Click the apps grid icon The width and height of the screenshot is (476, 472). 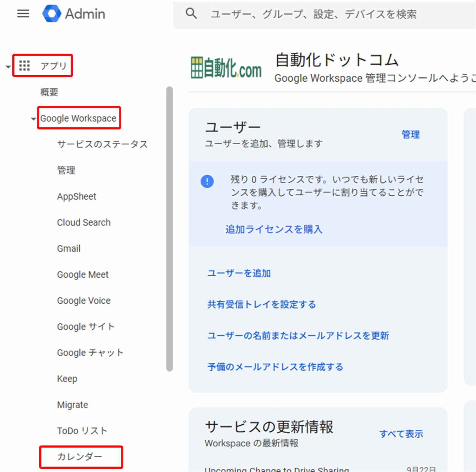point(24,65)
